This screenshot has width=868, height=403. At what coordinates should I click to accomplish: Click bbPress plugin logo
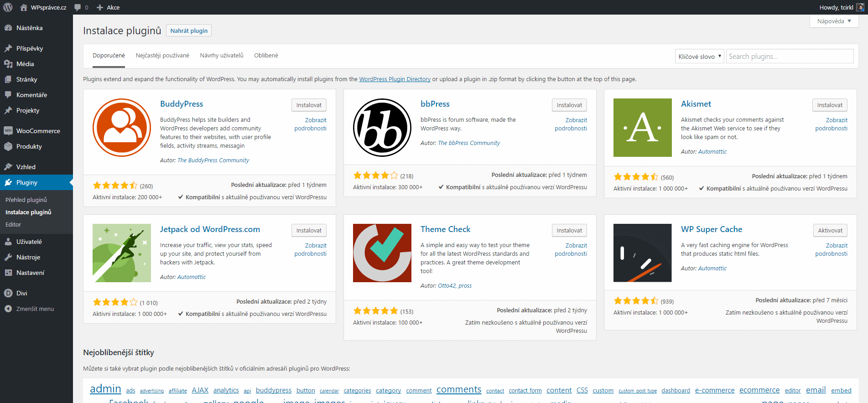click(x=382, y=128)
